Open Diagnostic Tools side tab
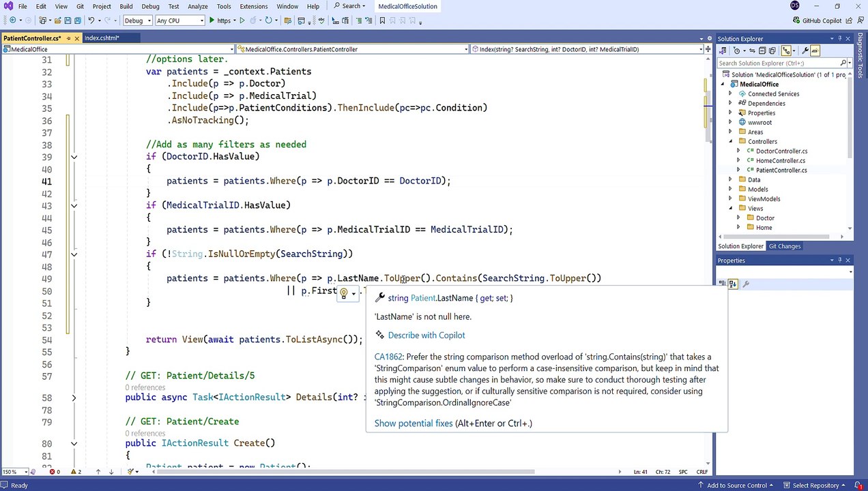Viewport: 868px width, 491px height. click(860, 56)
